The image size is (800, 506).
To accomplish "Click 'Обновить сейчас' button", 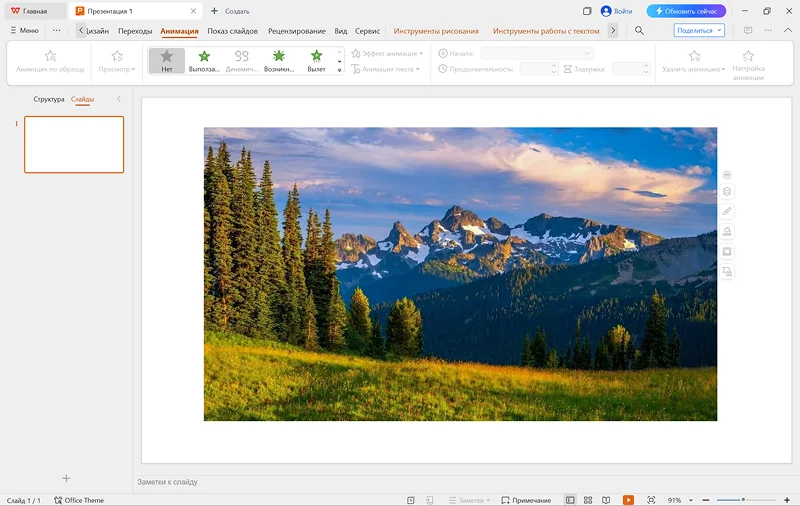I will pos(686,11).
